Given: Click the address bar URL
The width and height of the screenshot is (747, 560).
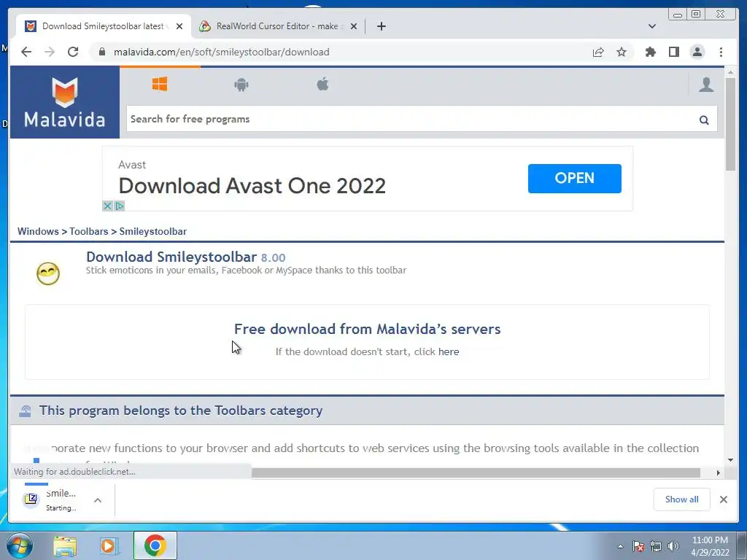Looking at the screenshot, I should pos(221,52).
